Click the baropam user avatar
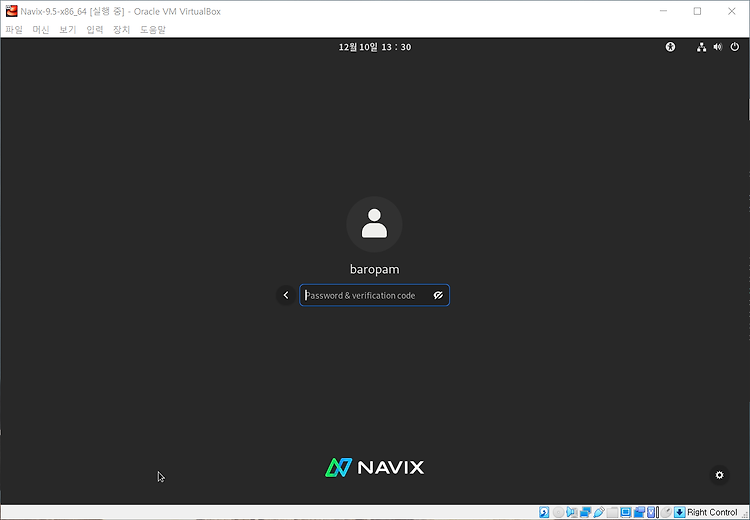The image size is (750, 520). tap(374, 224)
